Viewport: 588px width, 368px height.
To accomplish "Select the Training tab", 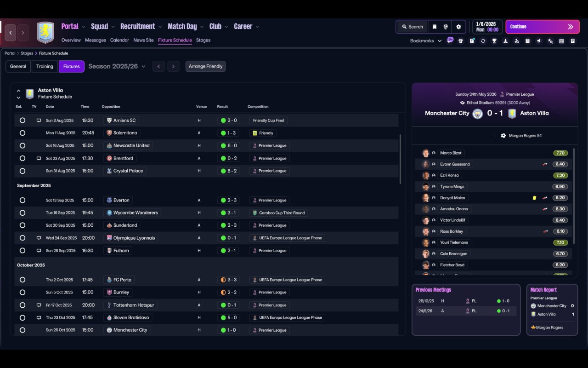I will 45,66.
